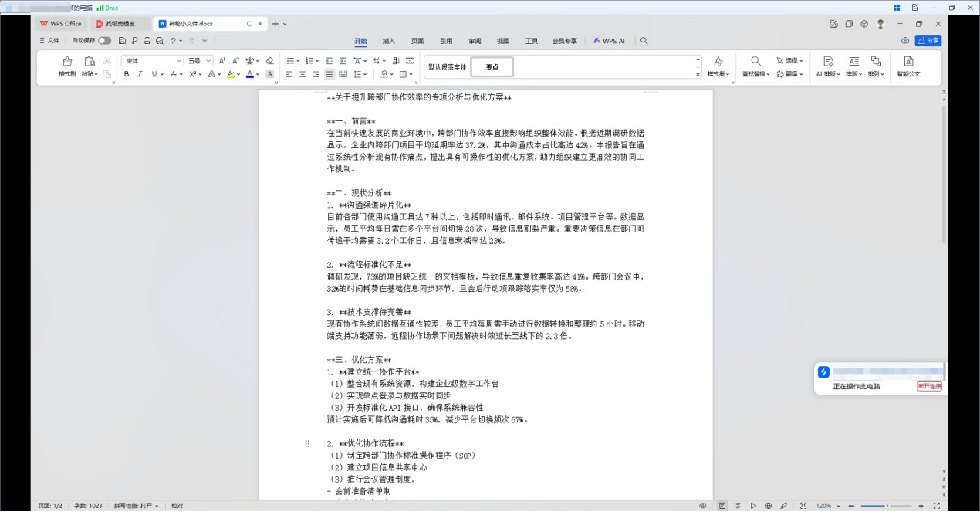The height and width of the screenshot is (512, 980).
Task: Toggle the eye protection mode icon in status bar
Action: (703, 506)
